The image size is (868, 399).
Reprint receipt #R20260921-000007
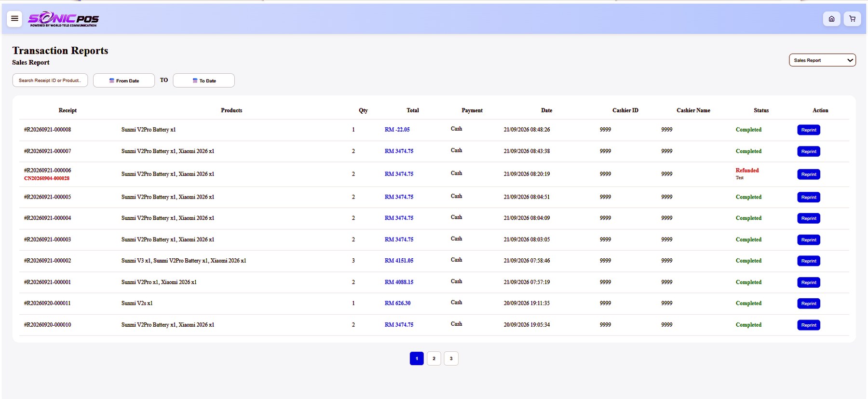pyautogui.click(x=809, y=151)
